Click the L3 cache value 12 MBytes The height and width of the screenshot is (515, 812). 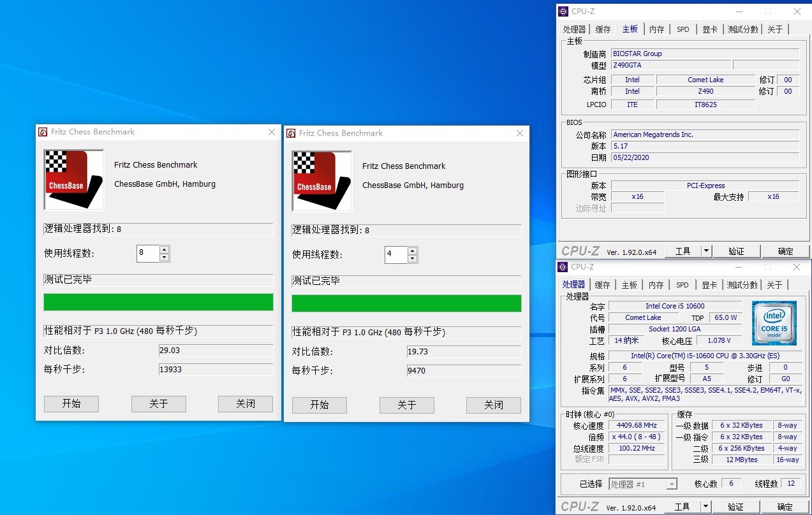coord(743,460)
